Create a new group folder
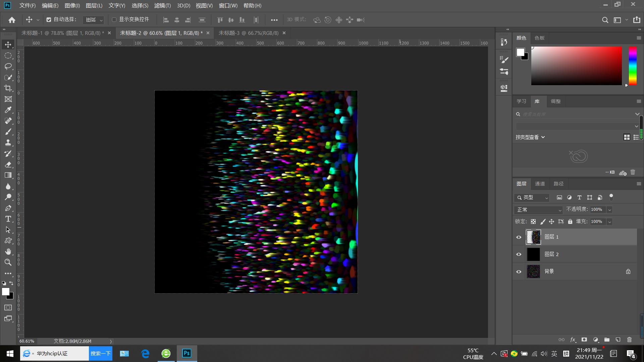Image resolution: width=644 pixels, height=362 pixels. click(607, 340)
